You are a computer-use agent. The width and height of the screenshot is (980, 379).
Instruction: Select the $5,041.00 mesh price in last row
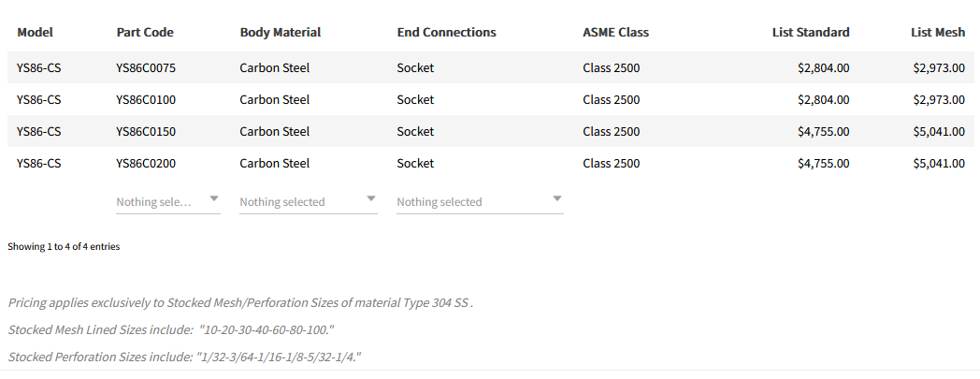939,163
